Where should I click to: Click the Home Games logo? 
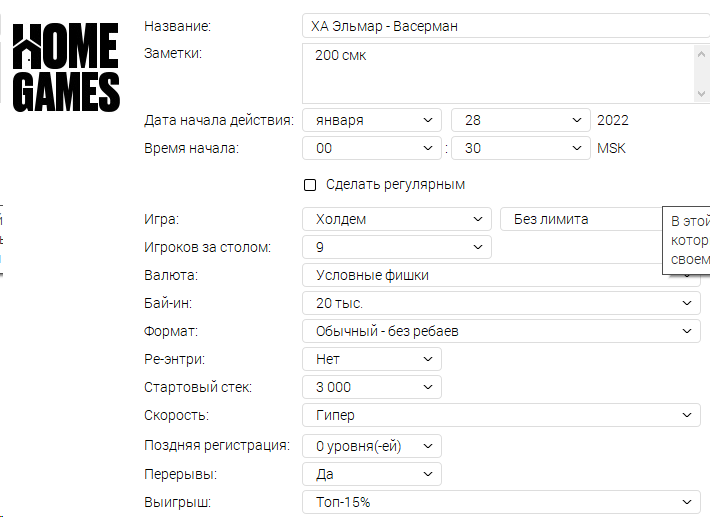[x=66, y=67]
